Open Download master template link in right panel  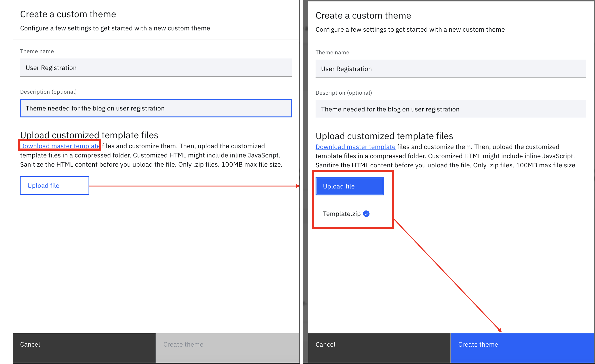click(355, 147)
